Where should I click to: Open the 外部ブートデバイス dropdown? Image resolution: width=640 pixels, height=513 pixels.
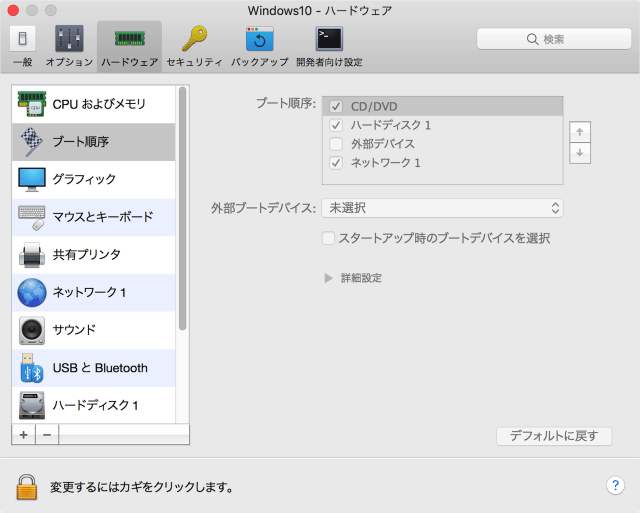click(x=442, y=208)
